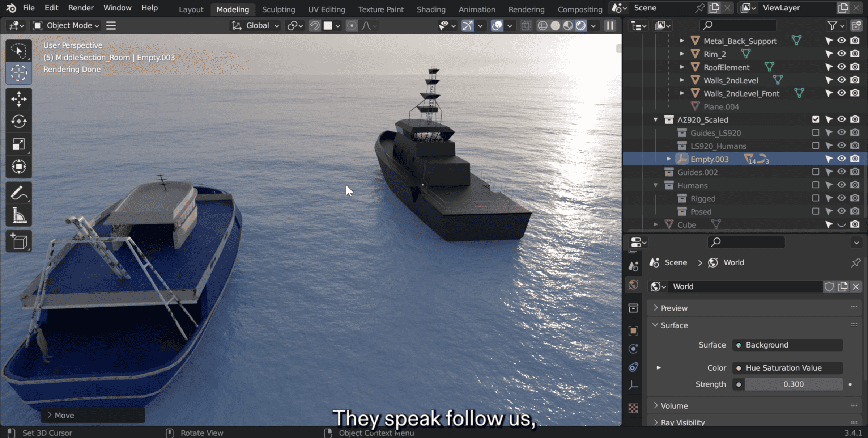Expand the Empty.003 tree item
The height and width of the screenshot is (438, 868).
669,159
